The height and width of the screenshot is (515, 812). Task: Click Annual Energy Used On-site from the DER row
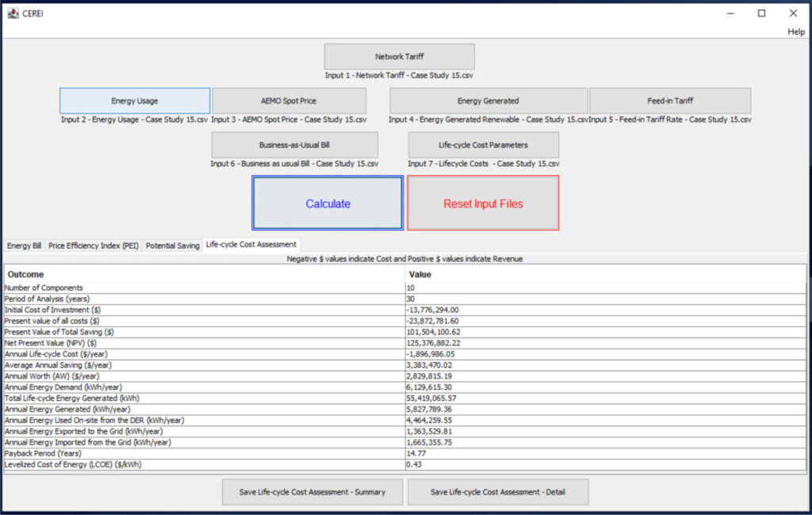pos(405,420)
